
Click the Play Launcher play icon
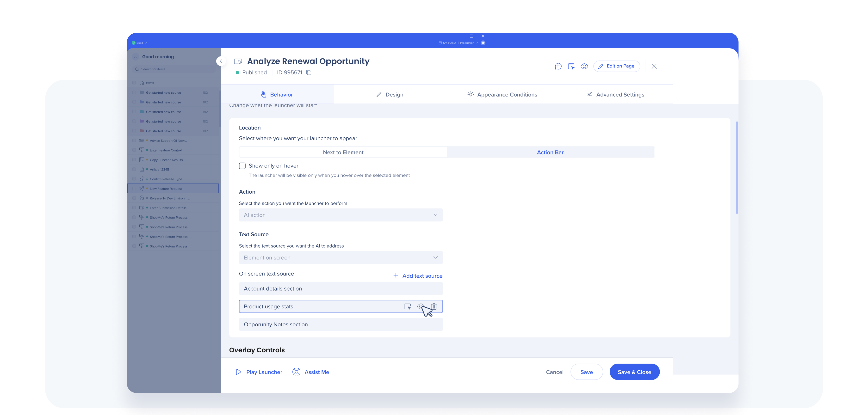(x=239, y=372)
